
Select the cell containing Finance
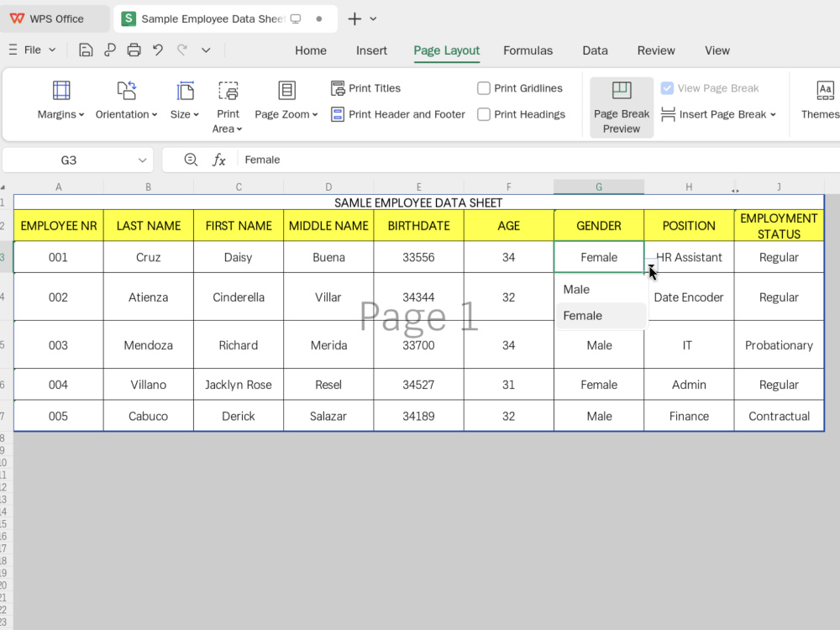click(689, 416)
